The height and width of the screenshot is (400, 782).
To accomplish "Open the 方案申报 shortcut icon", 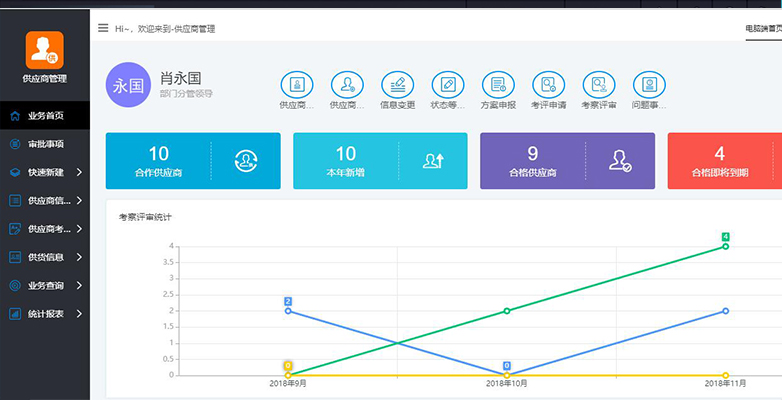I will pos(498,85).
